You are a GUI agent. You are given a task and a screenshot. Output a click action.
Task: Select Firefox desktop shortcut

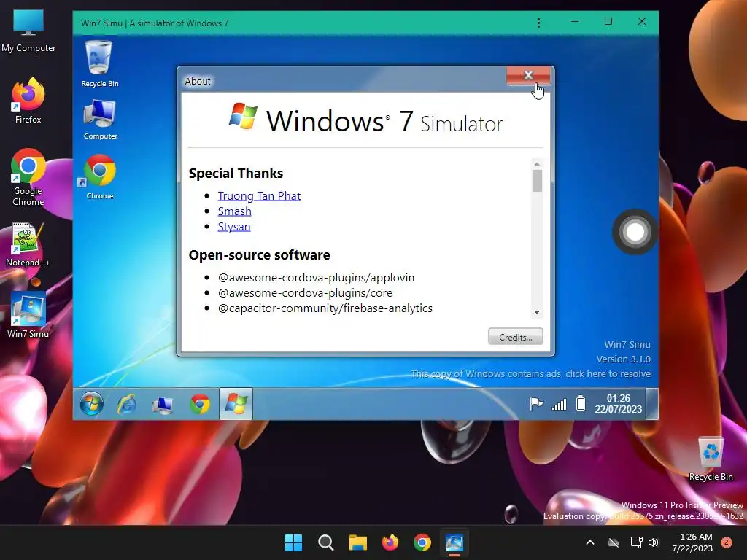28,101
